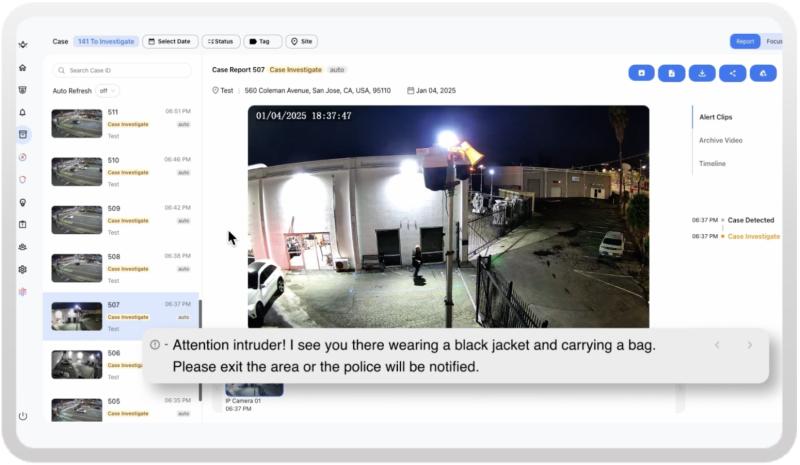Viewport: 800px width, 465px height.
Task: Open the users group icon in sidebar
Action: [x=22, y=247]
